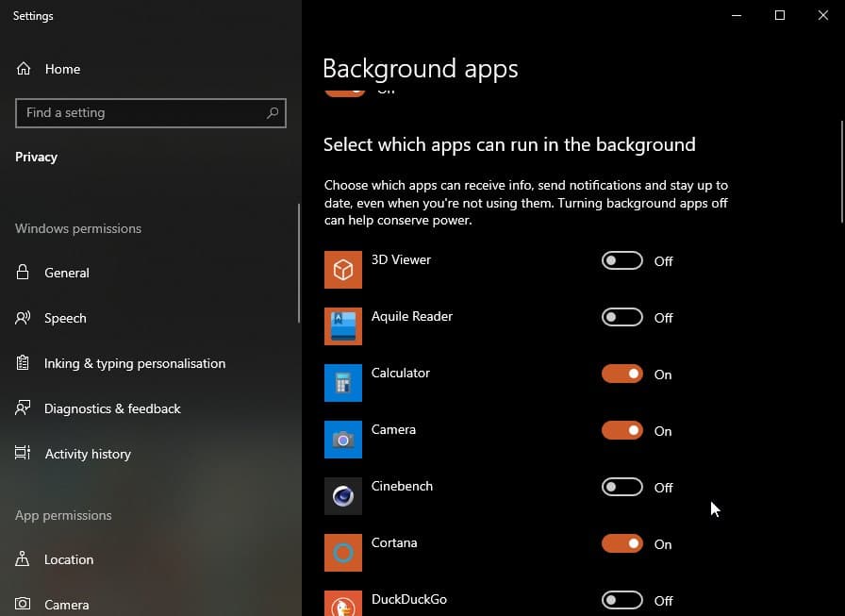Turn off Calculator background toggle
This screenshot has height=616, width=845.
click(621, 374)
